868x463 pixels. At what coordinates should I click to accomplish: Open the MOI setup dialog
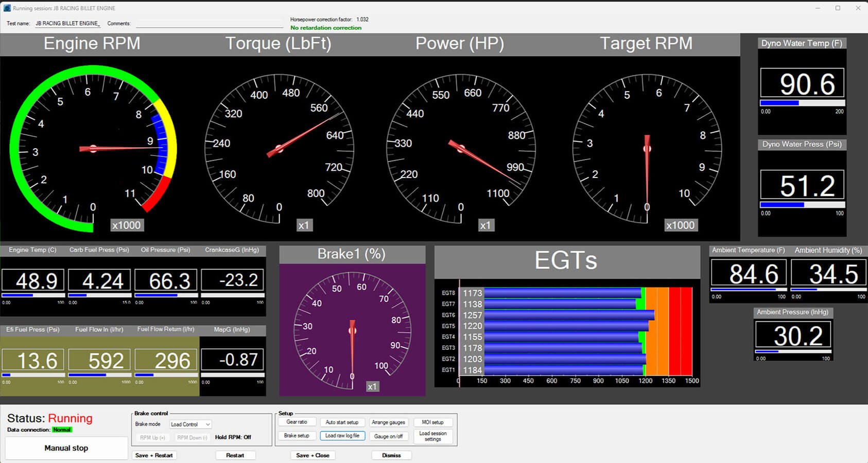click(x=433, y=422)
